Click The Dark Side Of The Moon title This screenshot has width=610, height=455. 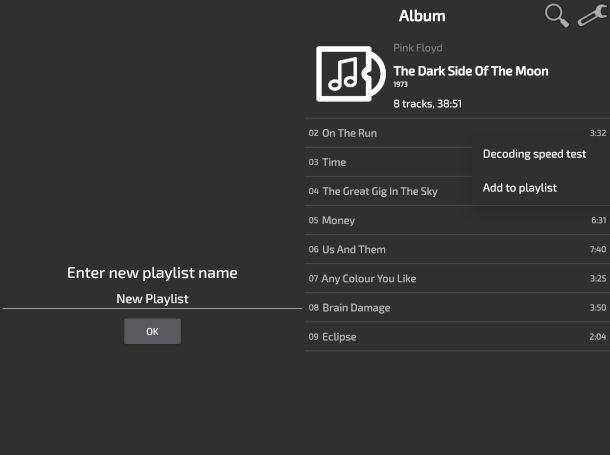tap(470, 71)
